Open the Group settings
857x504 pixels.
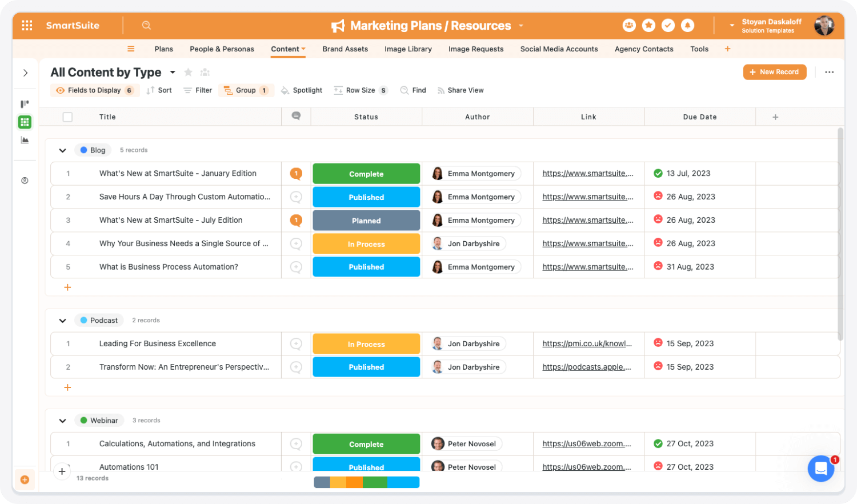pyautogui.click(x=246, y=90)
